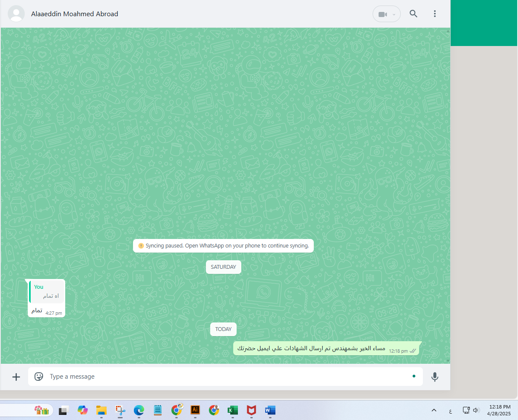Image resolution: width=518 pixels, height=420 pixels.
Task: Launch Copilot from the taskbar
Action: [x=82, y=410]
